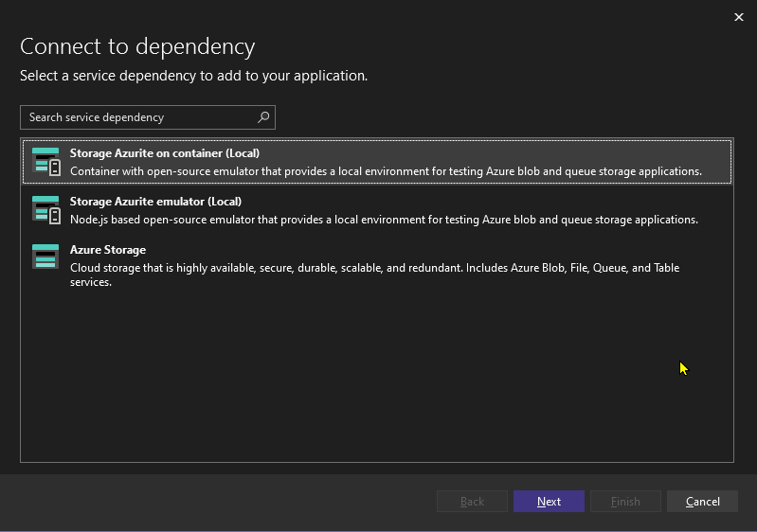Select Storage Azurite emulator (Local) title

point(155,201)
